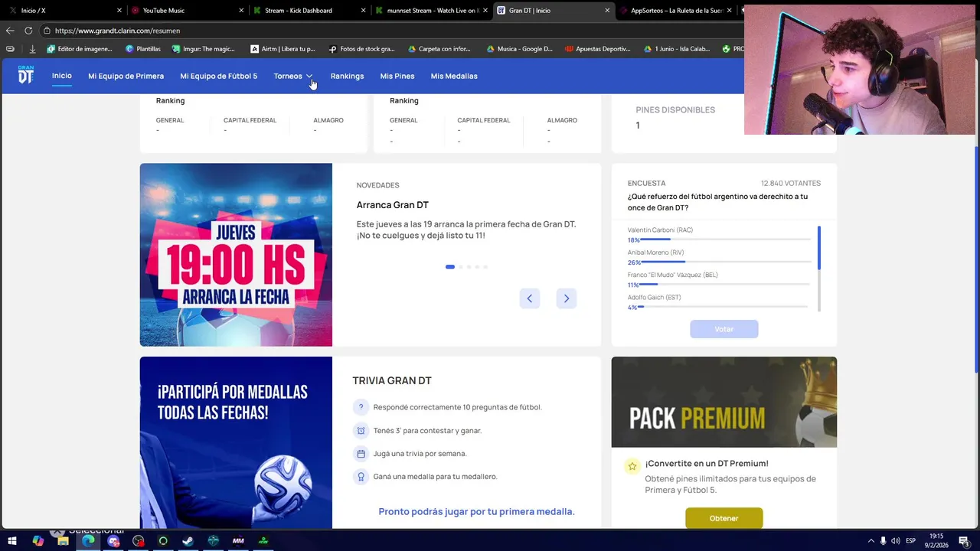
Task: Open Mis Pines section
Action: pos(397,76)
